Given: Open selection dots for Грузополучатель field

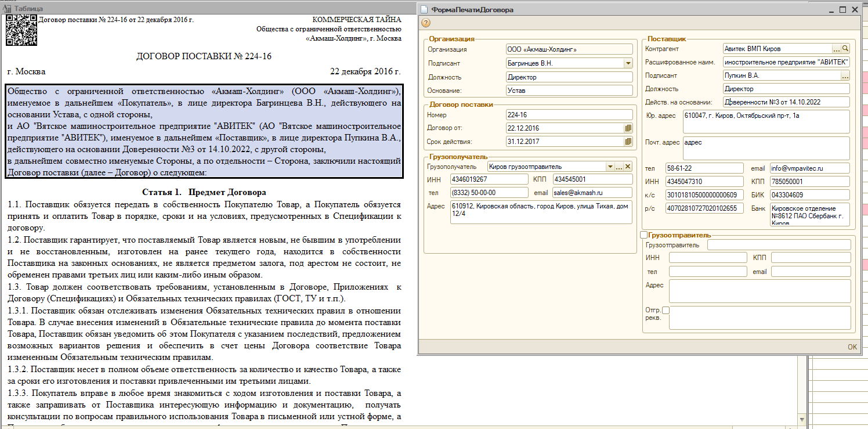Looking at the screenshot, I should pyautogui.click(x=619, y=167).
